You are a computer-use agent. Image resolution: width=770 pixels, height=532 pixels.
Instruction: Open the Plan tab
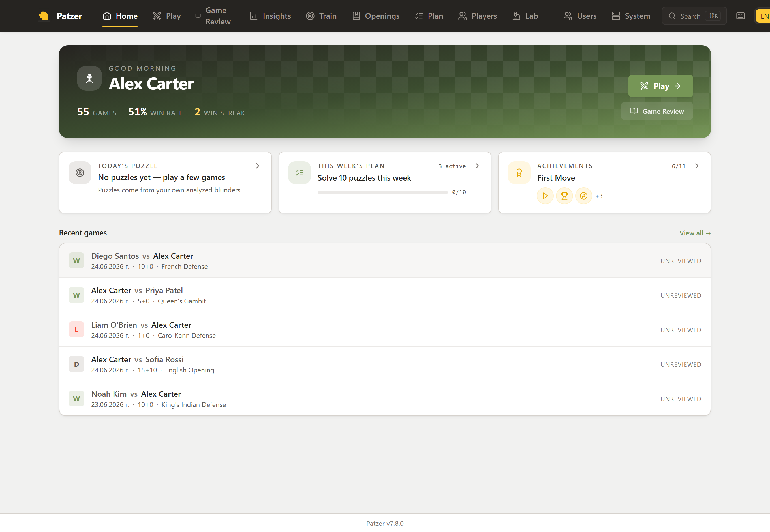[429, 16]
